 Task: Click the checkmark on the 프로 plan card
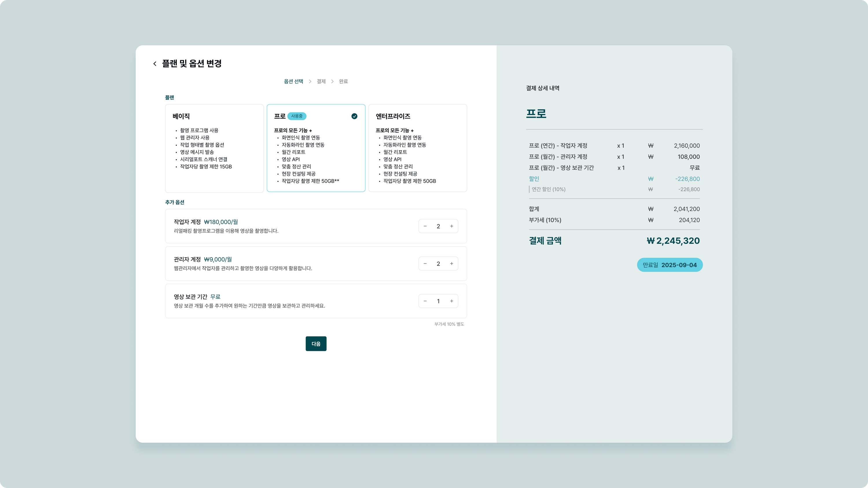click(x=354, y=116)
